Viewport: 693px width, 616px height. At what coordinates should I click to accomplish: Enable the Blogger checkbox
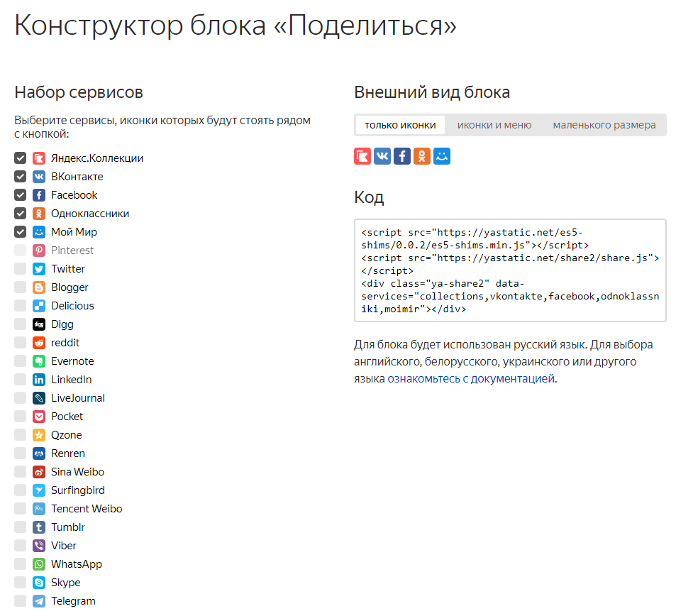pos(21,287)
